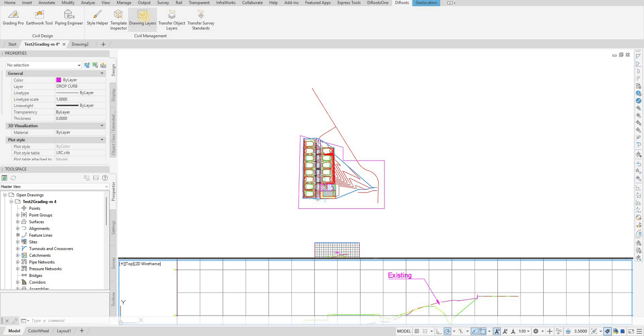Open the Annotate ribbon tab

(47, 3)
